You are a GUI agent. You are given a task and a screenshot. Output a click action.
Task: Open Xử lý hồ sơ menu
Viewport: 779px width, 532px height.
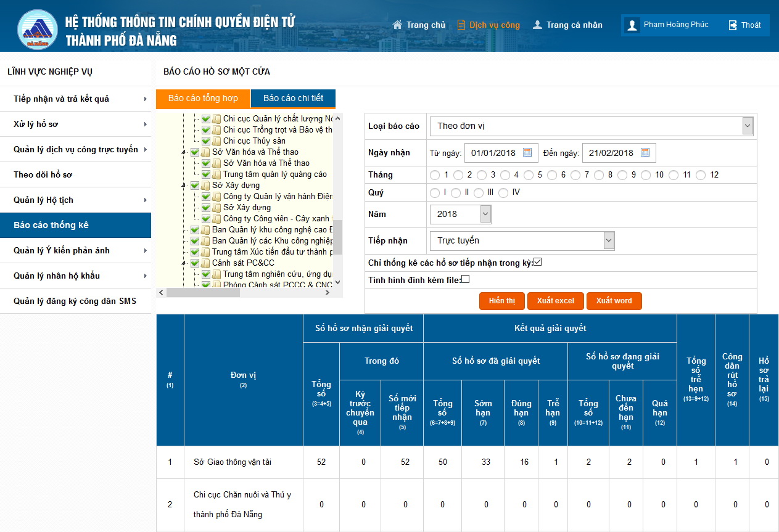pyautogui.click(x=75, y=124)
